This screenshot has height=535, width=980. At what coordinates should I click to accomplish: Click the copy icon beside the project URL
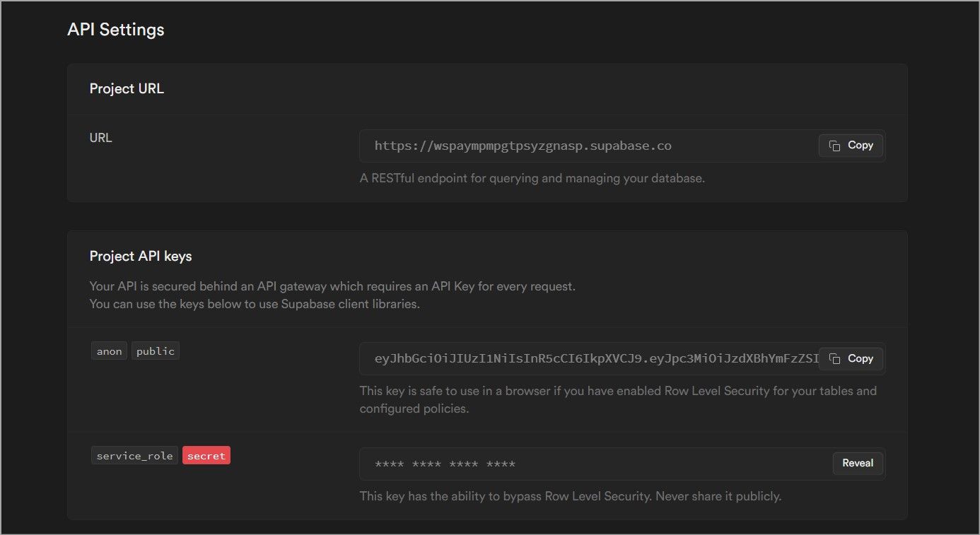(x=835, y=146)
